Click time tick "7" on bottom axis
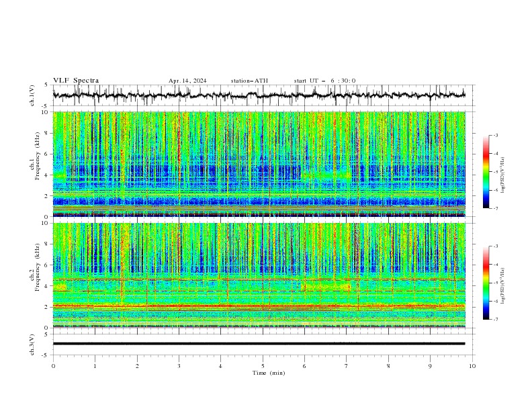Screen dimensions: 532x411 click(x=347, y=366)
